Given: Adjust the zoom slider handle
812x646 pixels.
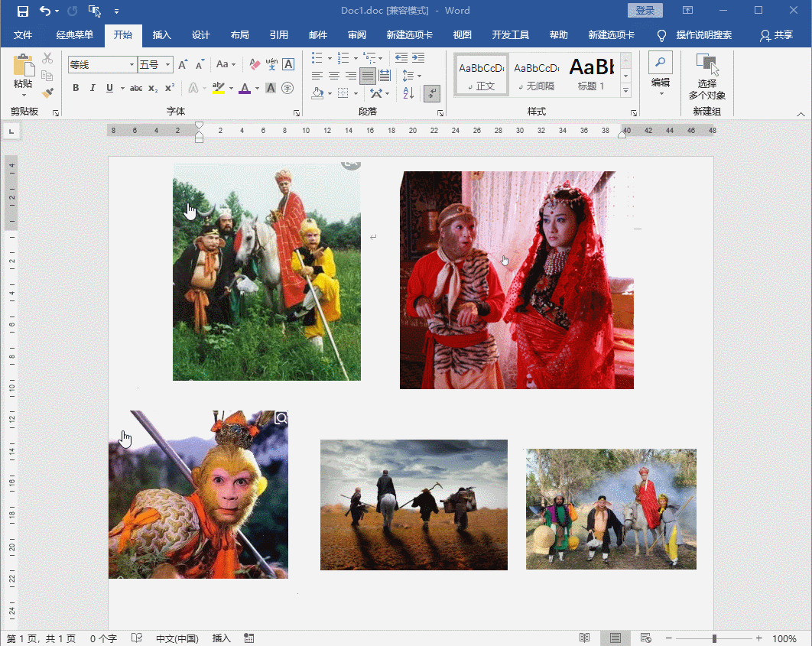Looking at the screenshot, I should tap(714, 639).
